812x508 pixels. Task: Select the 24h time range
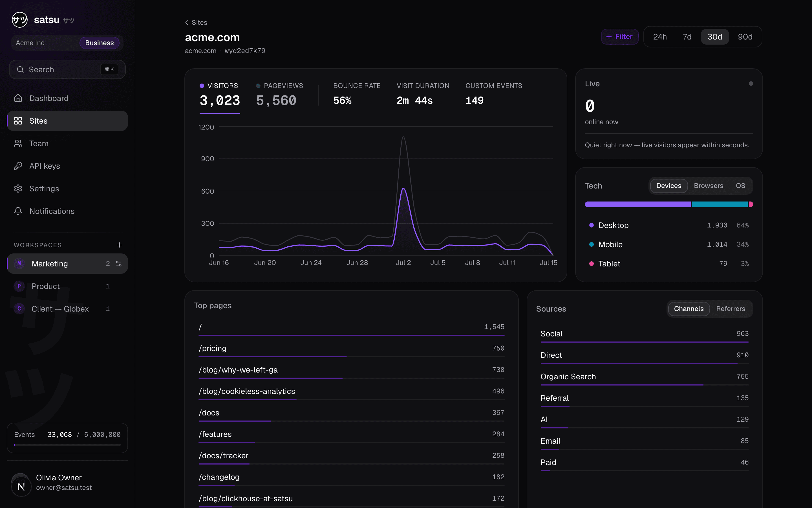click(x=660, y=37)
